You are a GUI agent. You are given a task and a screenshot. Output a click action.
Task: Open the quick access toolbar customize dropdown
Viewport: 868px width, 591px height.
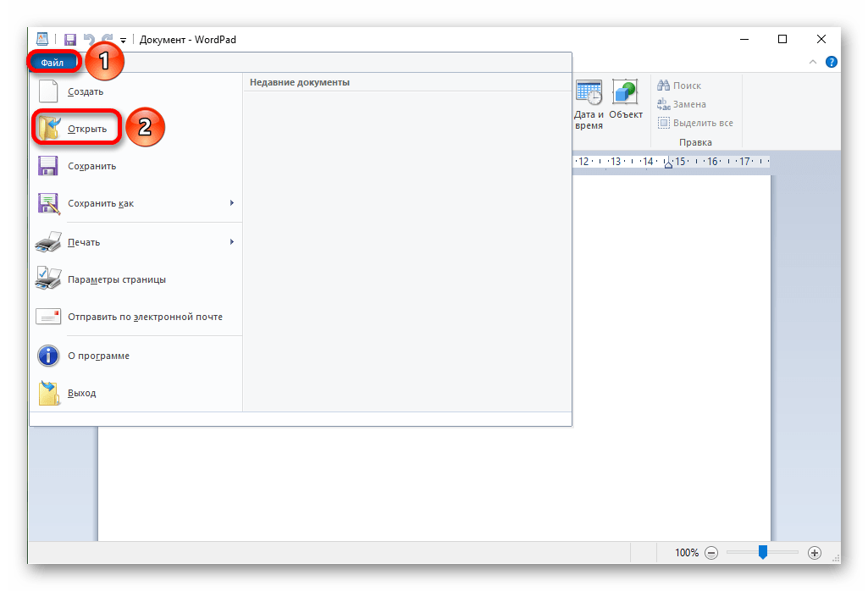click(123, 40)
